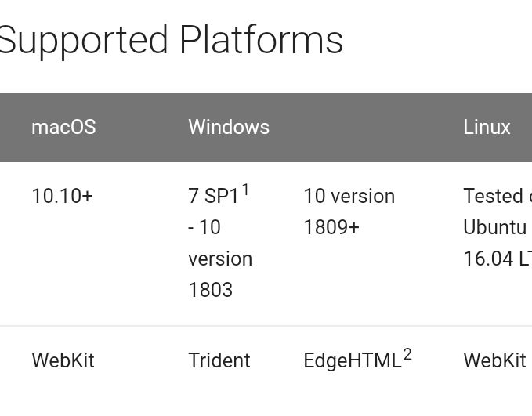Click the WebKit cell under Linux
This screenshot has width=532, height=416.
pyautogui.click(x=494, y=360)
